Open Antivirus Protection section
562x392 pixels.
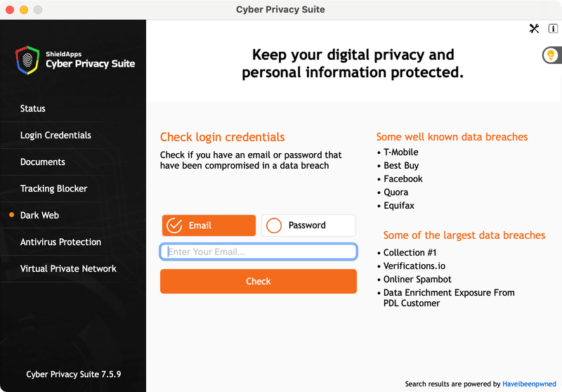(x=61, y=242)
